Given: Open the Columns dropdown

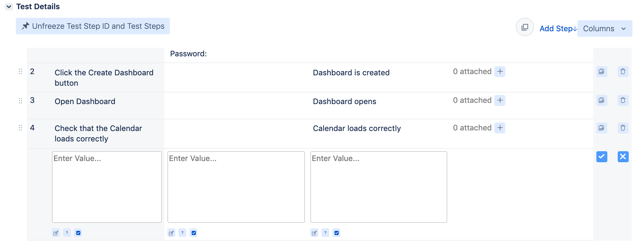Looking at the screenshot, I should (604, 28).
